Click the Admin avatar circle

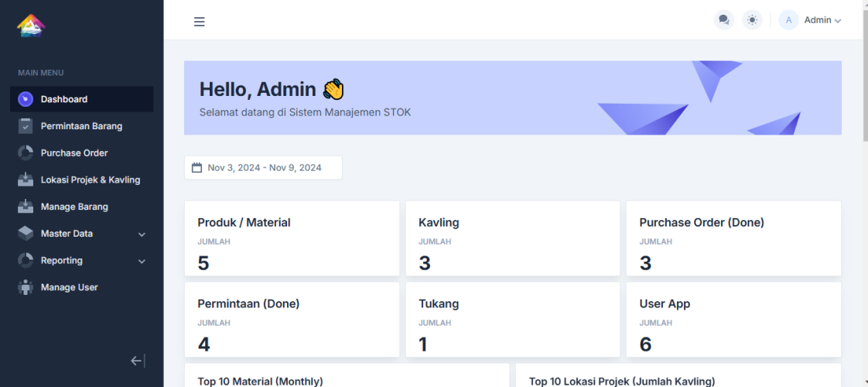pos(788,20)
